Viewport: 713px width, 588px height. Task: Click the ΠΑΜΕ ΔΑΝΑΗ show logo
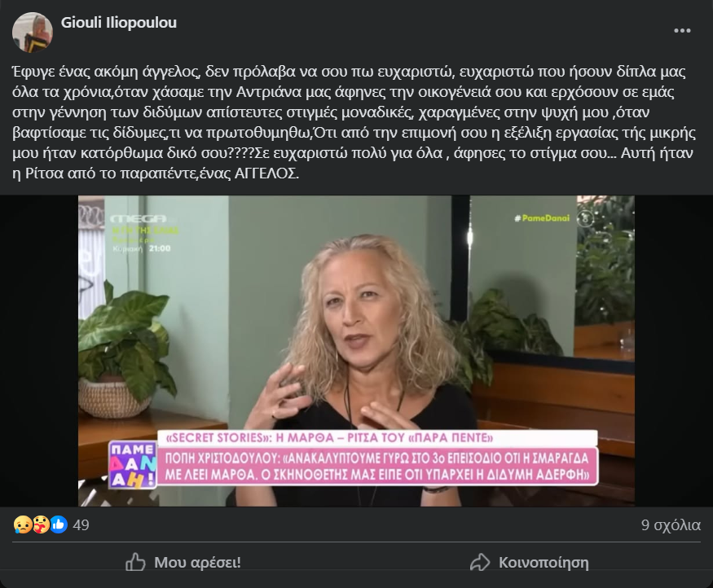[132, 465]
